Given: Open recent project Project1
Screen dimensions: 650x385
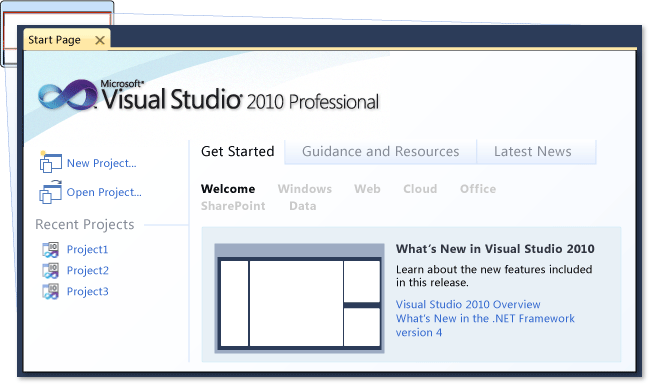Looking at the screenshot, I should click(x=87, y=249).
